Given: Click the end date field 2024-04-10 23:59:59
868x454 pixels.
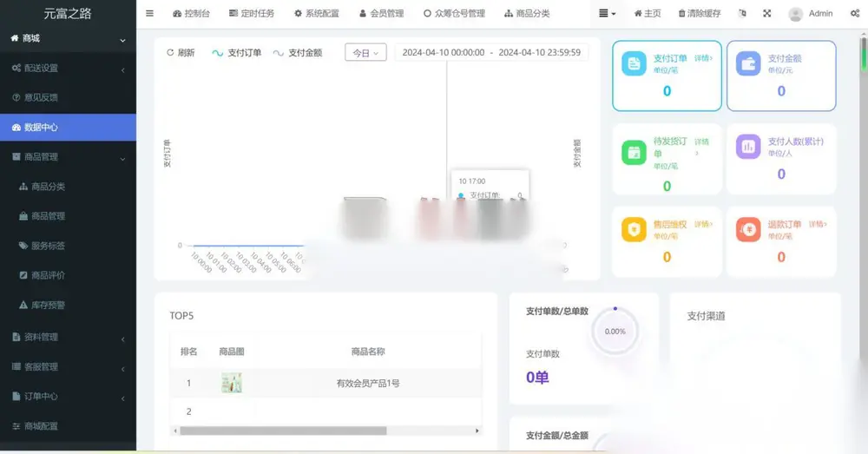Looking at the screenshot, I should coord(540,53).
